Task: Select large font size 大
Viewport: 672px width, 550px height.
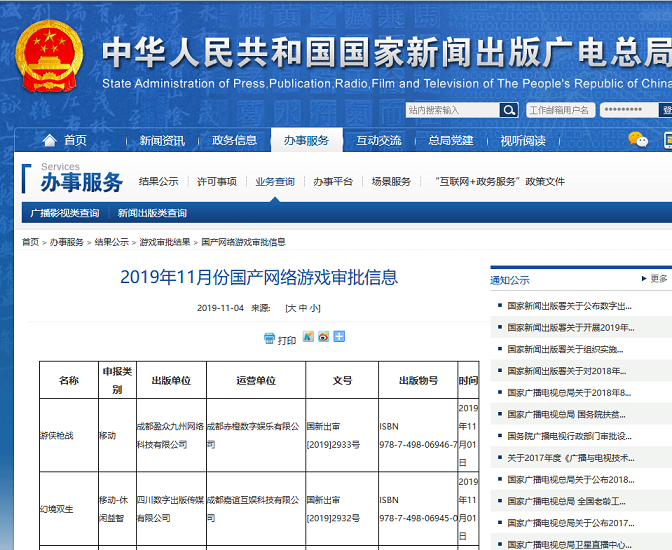Action: point(291,308)
